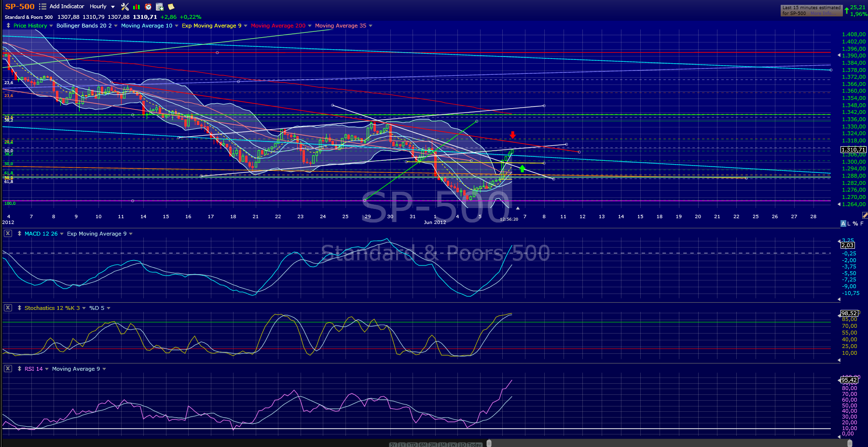Expand the MACD 12 26 dropdown
The image size is (868, 447).
tap(62, 234)
